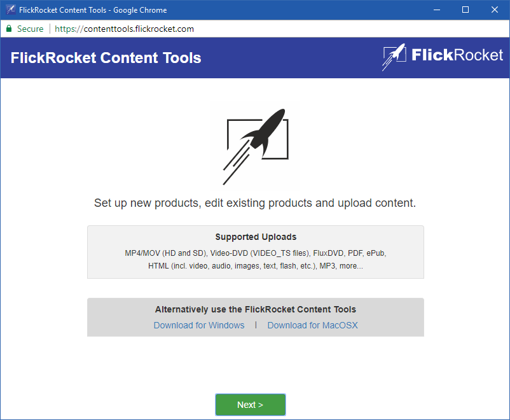The width and height of the screenshot is (510, 420).
Task: Open the Download for MacOSX link
Action: (x=312, y=325)
